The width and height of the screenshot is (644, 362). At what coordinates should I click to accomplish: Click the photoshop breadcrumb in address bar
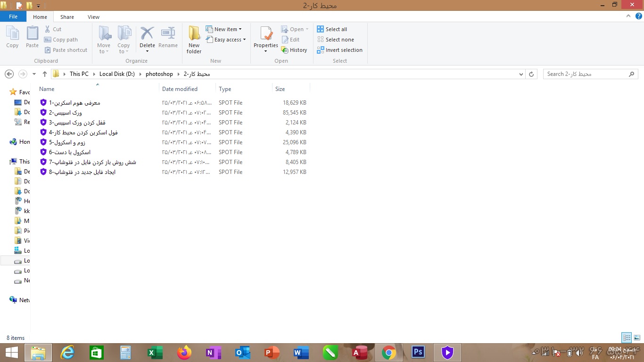pos(159,74)
